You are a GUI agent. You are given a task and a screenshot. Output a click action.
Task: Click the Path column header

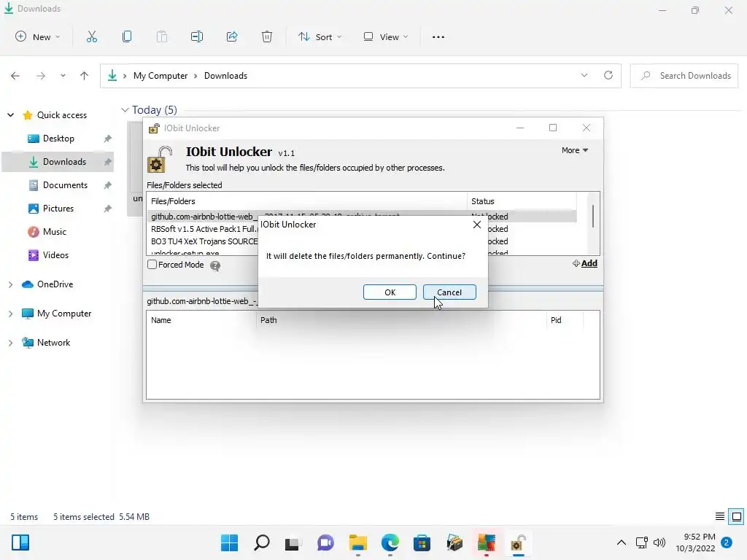[x=401, y=320]
